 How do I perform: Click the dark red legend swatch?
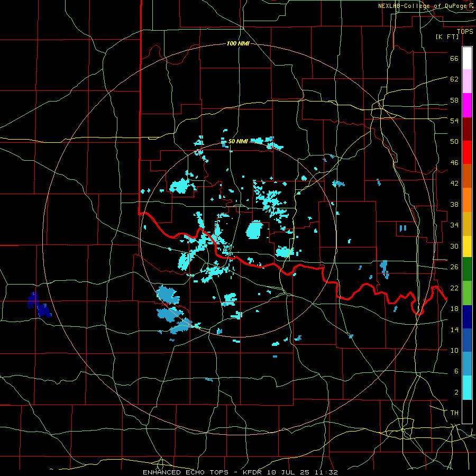pyautogui.click(x=467, y=129)
